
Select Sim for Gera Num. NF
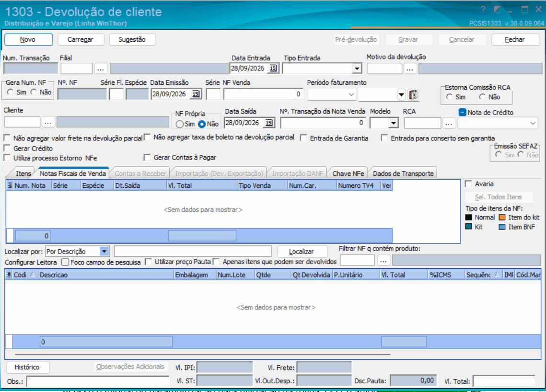point(11,92)
